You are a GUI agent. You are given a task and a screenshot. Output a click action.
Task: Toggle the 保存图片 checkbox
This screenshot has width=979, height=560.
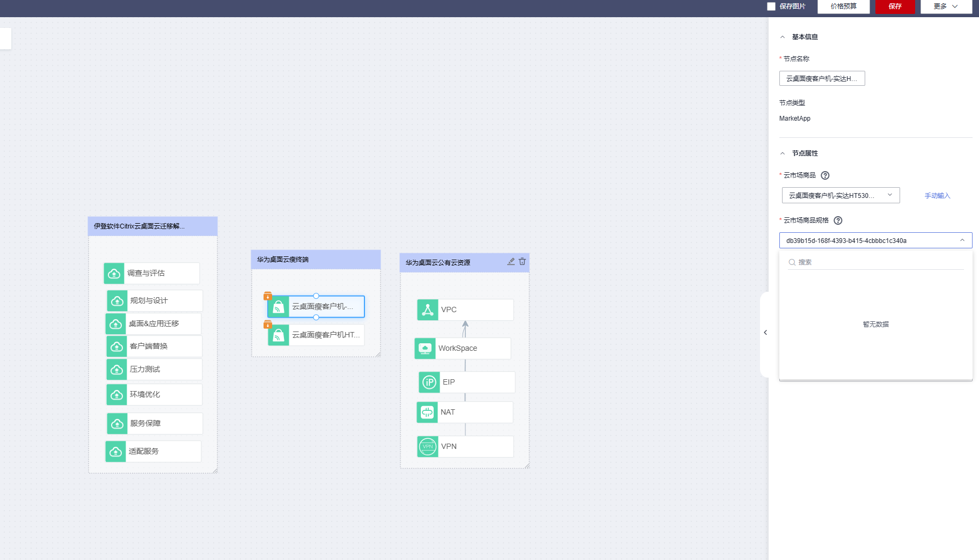[x=771, y=6]
